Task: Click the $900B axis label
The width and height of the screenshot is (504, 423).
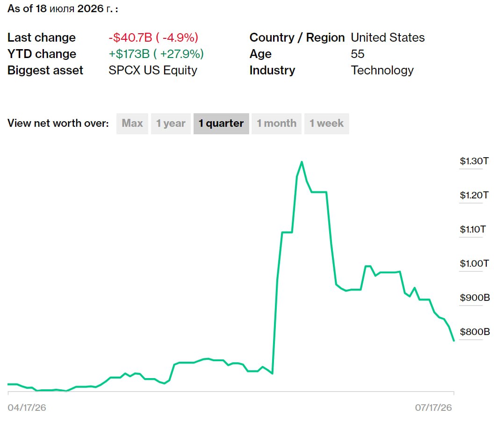Action: click(475, 298)
